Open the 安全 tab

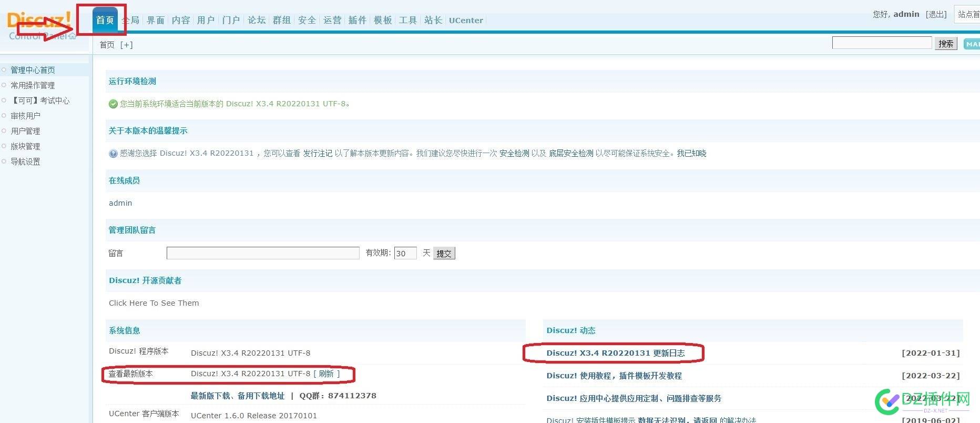click(307, 20)
